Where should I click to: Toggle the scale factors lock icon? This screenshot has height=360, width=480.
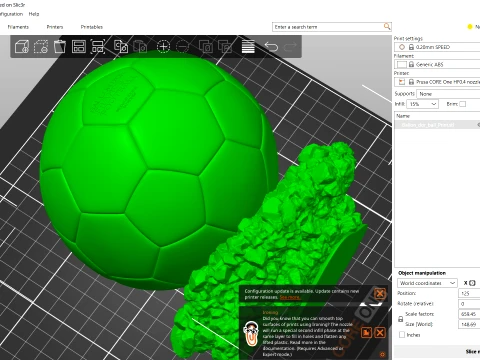[401, 319]
